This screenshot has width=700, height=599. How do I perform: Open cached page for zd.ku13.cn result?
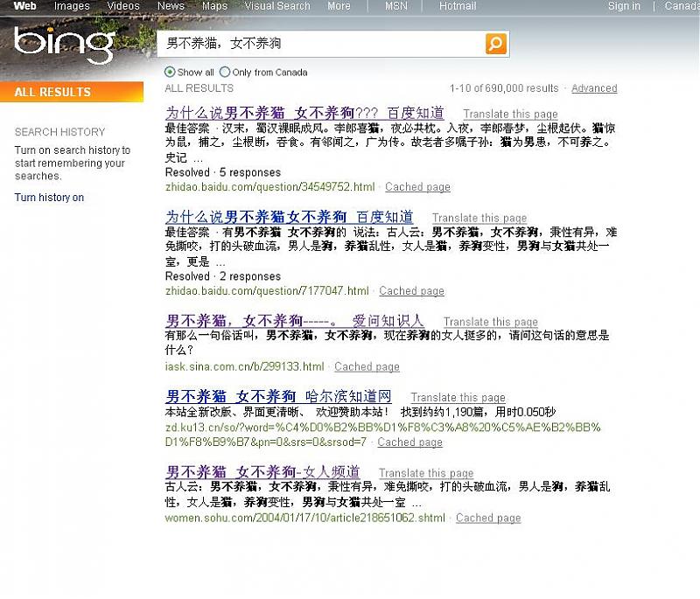tap(409, 442)
